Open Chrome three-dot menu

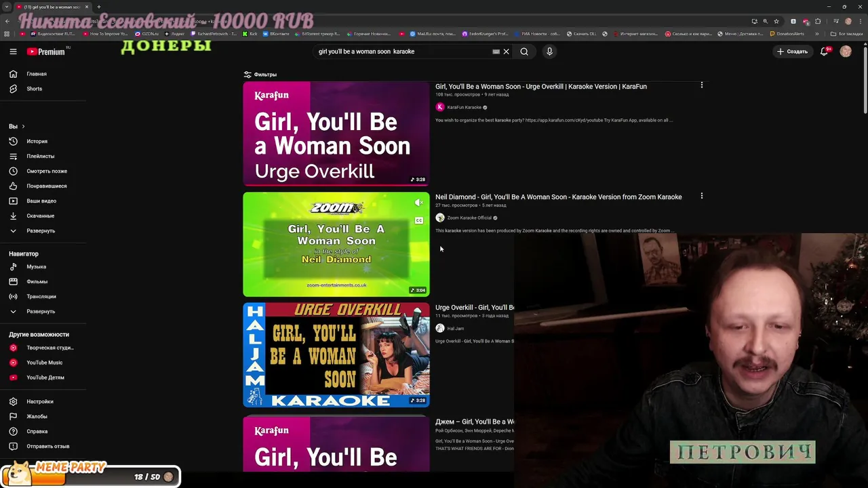click(x=860, y=21)
